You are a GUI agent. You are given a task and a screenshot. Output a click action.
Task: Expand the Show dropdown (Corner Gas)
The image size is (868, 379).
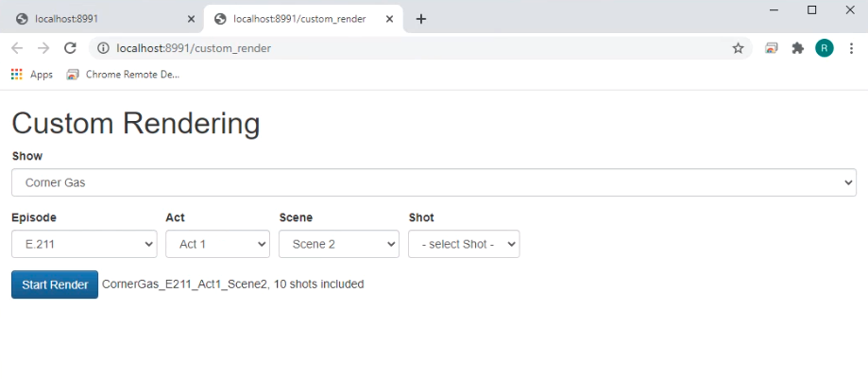434,182
